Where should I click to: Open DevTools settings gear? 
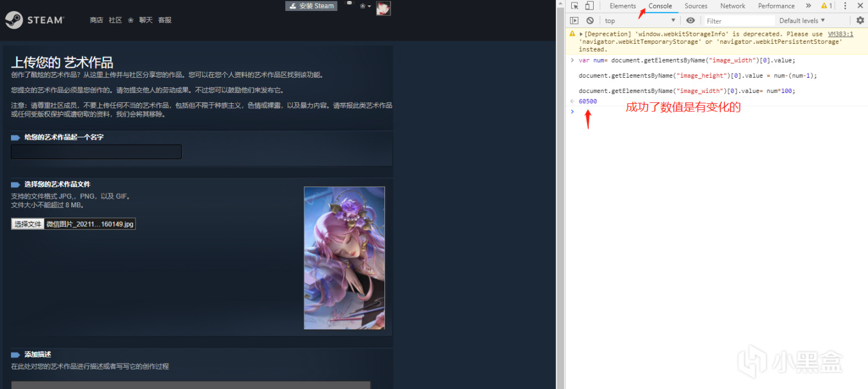860,20
